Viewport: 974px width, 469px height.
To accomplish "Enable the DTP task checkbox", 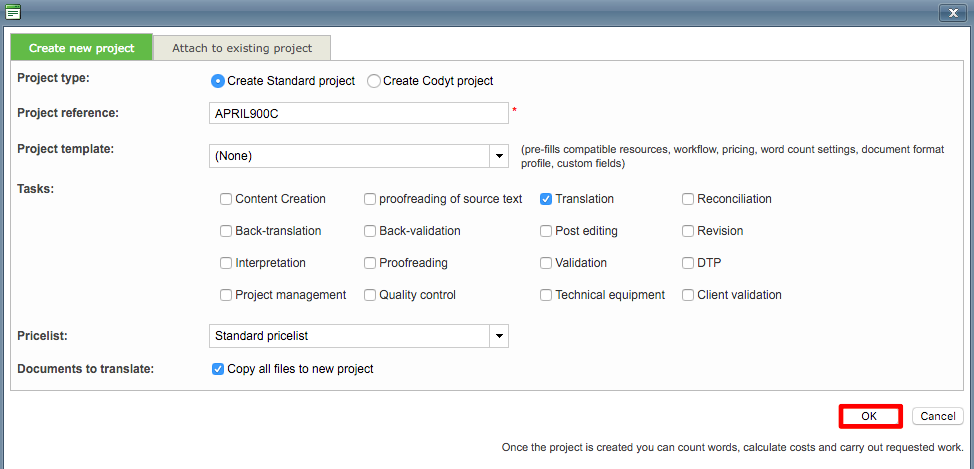I will (688, 263).
